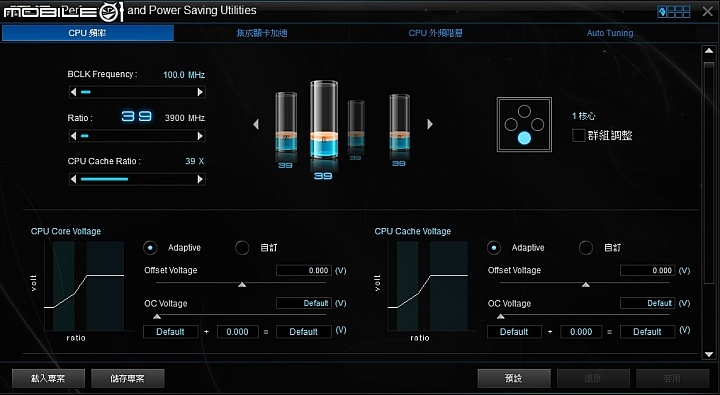Click the glowing 39 ratio readout
The image size is (720, 395).
click(x=137, y=117)
